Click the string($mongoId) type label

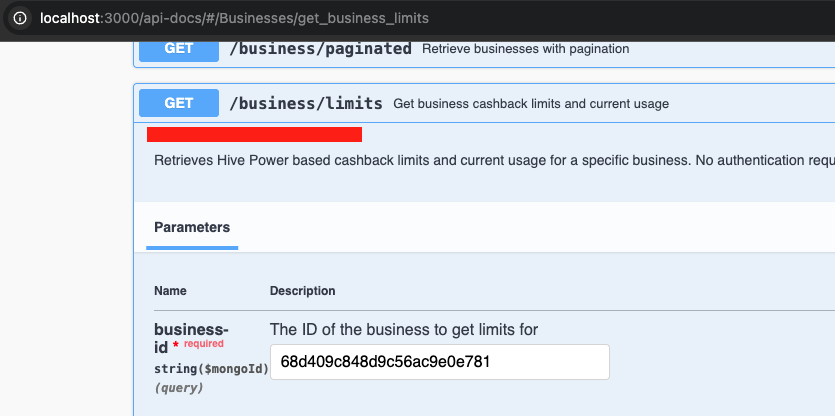[x=211, y=368]
